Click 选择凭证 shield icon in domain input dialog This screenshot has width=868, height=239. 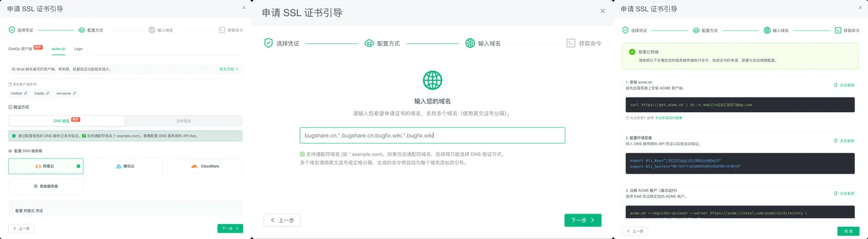coord(268,43)
